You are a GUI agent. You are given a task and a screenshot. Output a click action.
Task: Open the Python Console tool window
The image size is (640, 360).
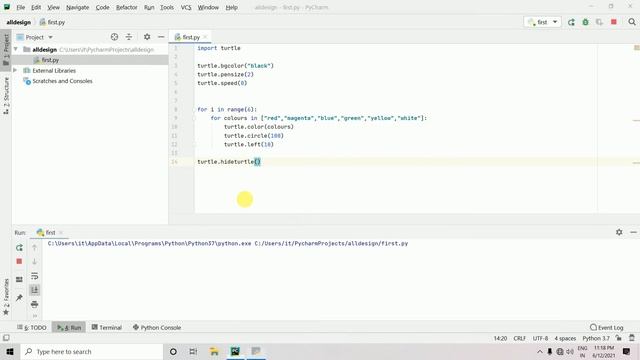pos(157,327)
